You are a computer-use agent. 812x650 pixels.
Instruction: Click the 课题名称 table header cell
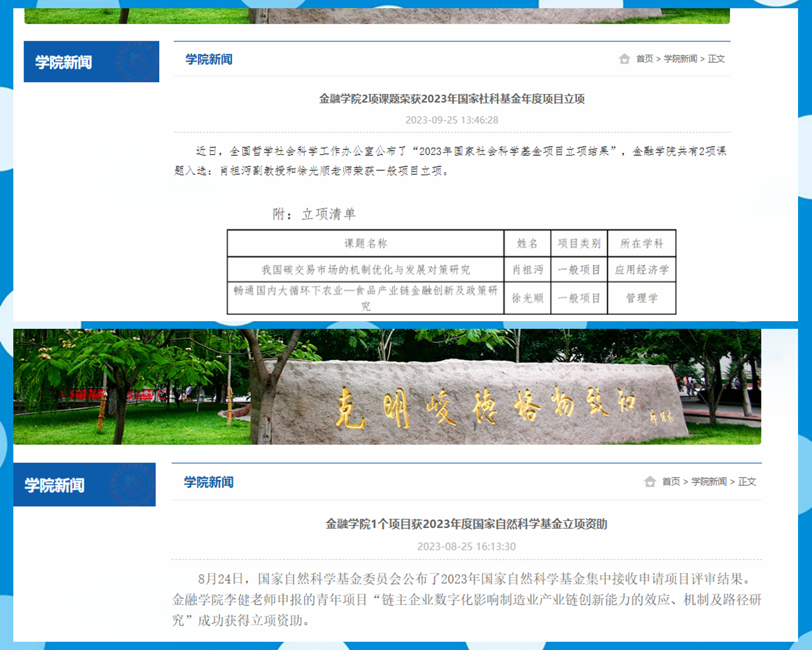tap(365, 243)
